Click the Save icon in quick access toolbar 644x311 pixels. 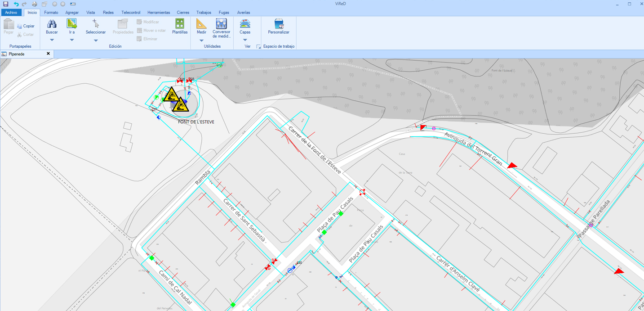tap(6, 4)
